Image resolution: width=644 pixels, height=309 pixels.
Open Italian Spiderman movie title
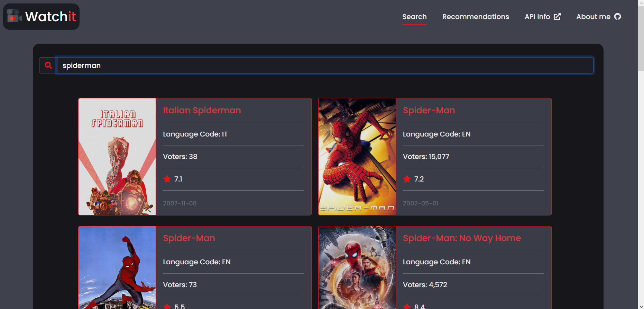202,110
